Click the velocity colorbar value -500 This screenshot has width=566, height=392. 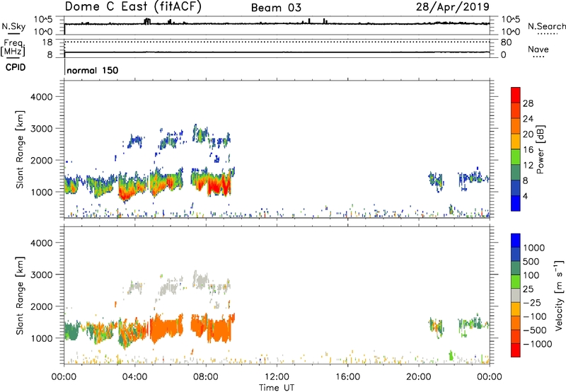tap(535, 330)
